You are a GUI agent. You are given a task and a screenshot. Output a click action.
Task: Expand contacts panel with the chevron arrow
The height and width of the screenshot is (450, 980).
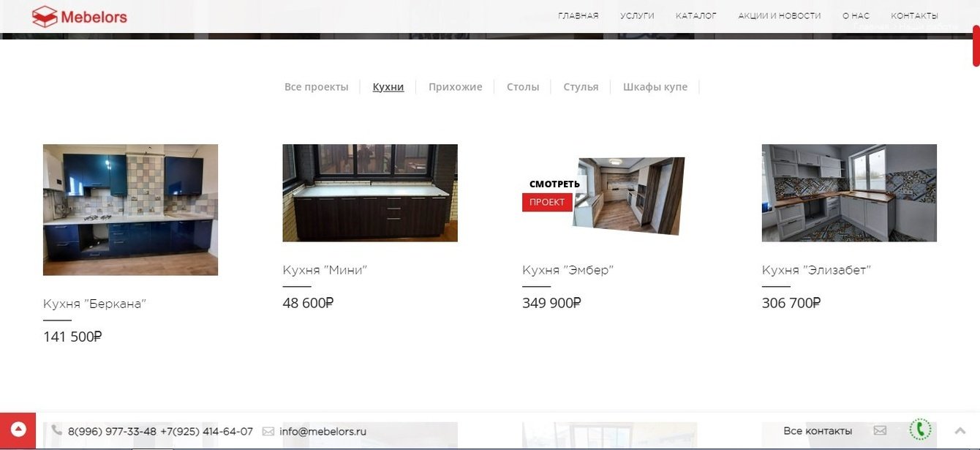pos(960,431)
